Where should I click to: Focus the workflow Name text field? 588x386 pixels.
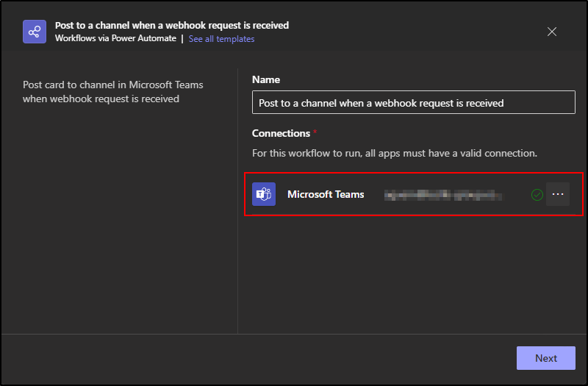click(x=413, y=103)
